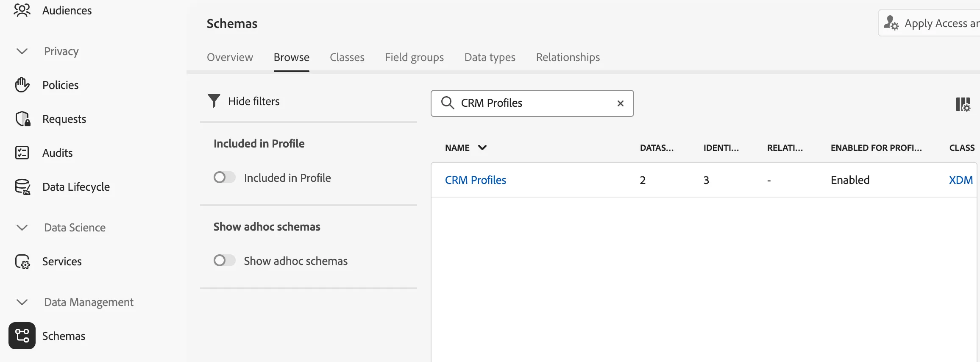The width and height of the screenshot is (980, 362).
Task: Click the XDM class link
Action: [961, 180]
